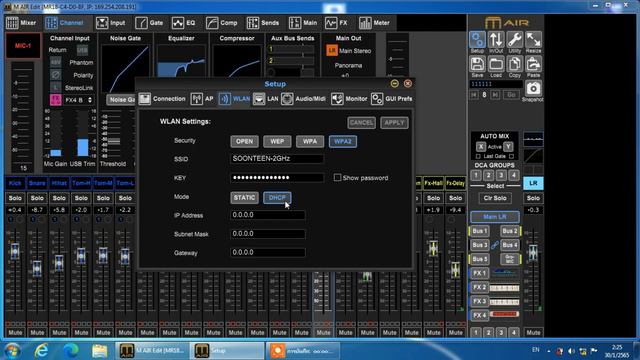This screenshot has height=360, width=640.
Task: Select WEP security option
Action: 277,141
